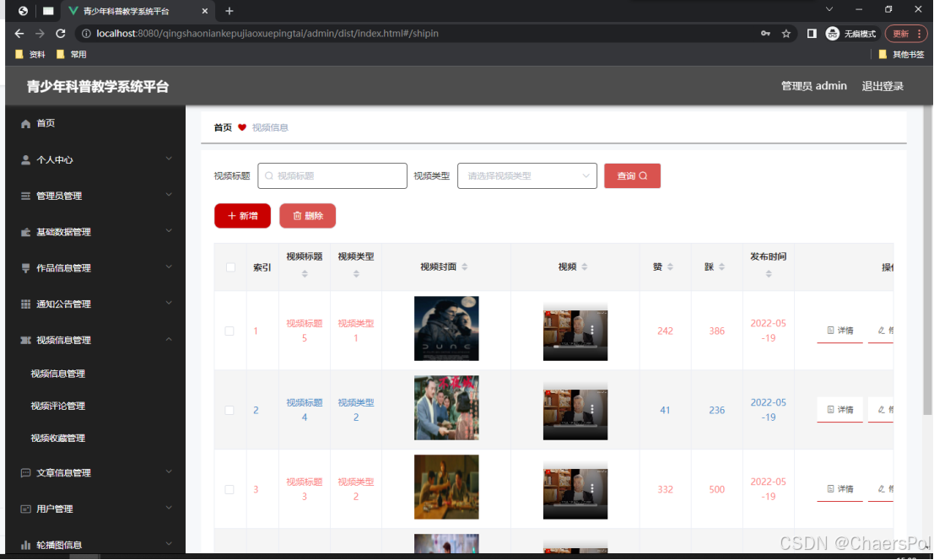Open the 视频评论管理 submenu item
The image size is (934, 560).
pyautogui.click(x=57, y=406)
